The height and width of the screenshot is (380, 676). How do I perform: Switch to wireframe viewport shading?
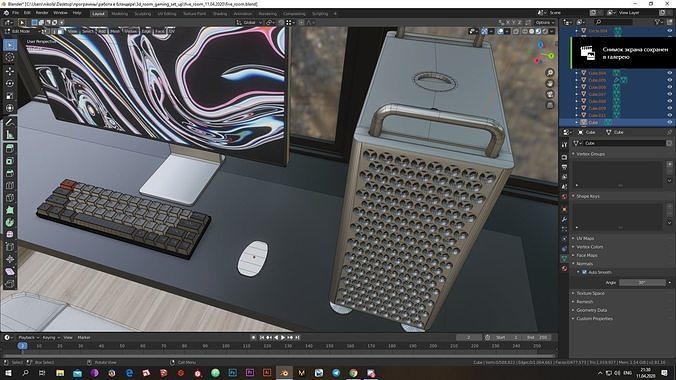(525, 31)
